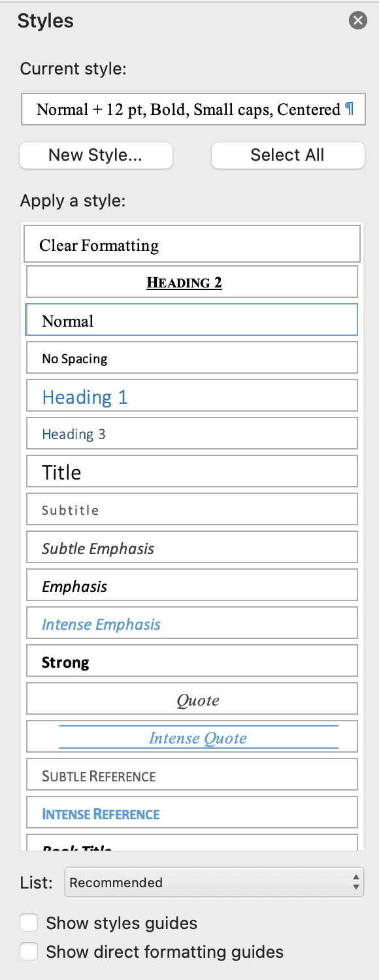The width and height of the screenshot is (379, 980).
Task: Apply the No Spacing style
Action: (x=191, y=358)
